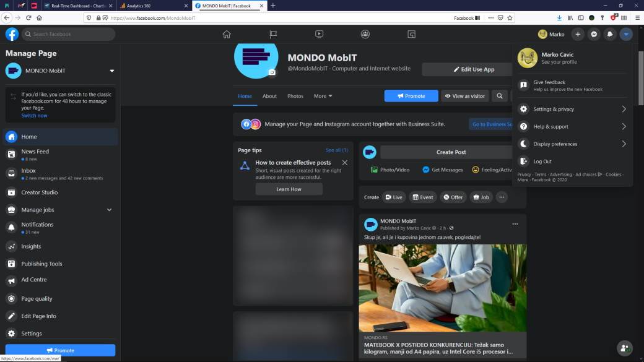Image resolution: width=644 pixels, height=362 pixels.
Task: Open the MONDO MobIT page switcher dropdown
Action: (x=111, y=71)
